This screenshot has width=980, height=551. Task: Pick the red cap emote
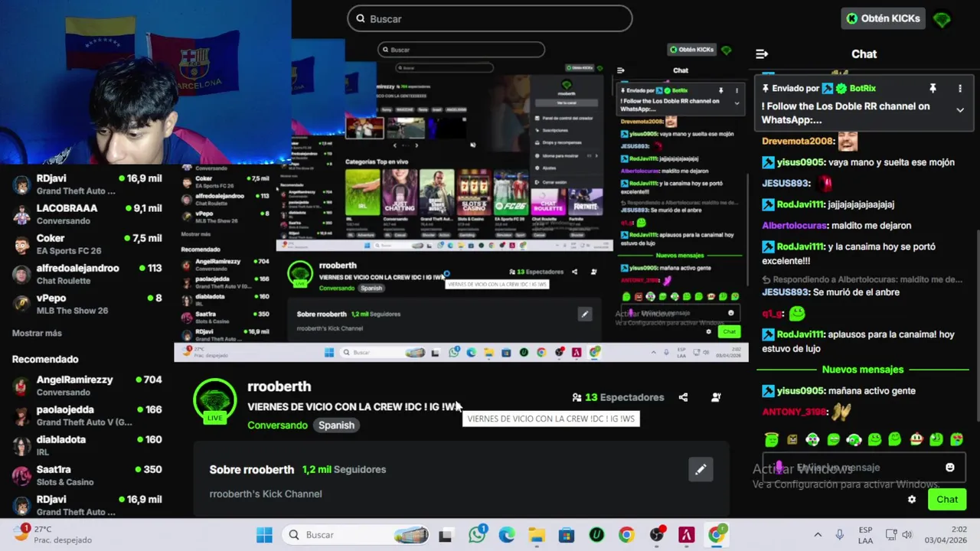tap(916, 439)
